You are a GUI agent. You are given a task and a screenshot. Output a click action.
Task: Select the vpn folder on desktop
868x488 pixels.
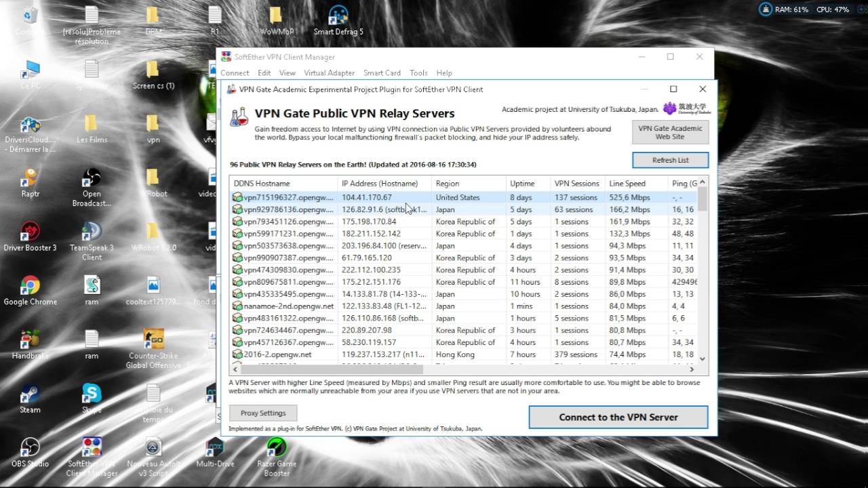coord(153,129)
